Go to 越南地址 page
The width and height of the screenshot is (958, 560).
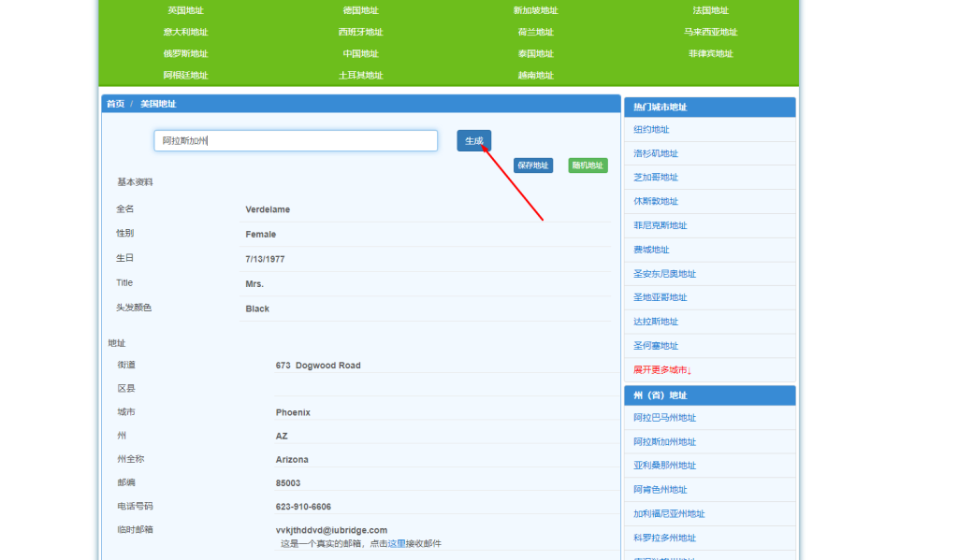(x=535, y=75)
